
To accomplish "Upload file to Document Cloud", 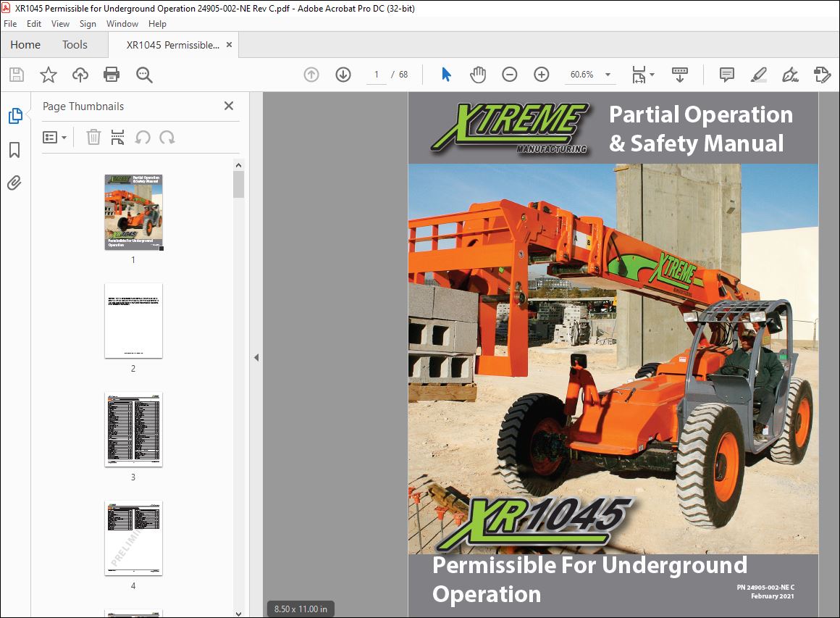I will tap(80, 75).
